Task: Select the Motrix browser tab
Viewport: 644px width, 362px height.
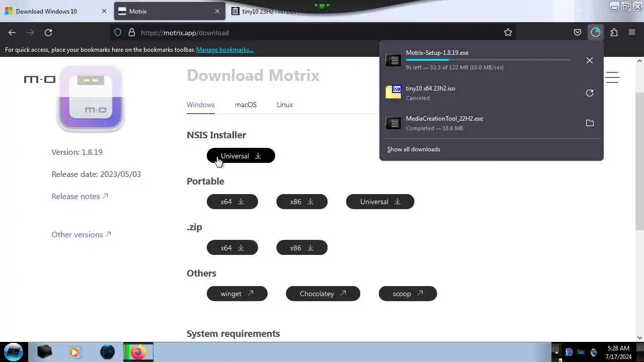Action: 169,11
